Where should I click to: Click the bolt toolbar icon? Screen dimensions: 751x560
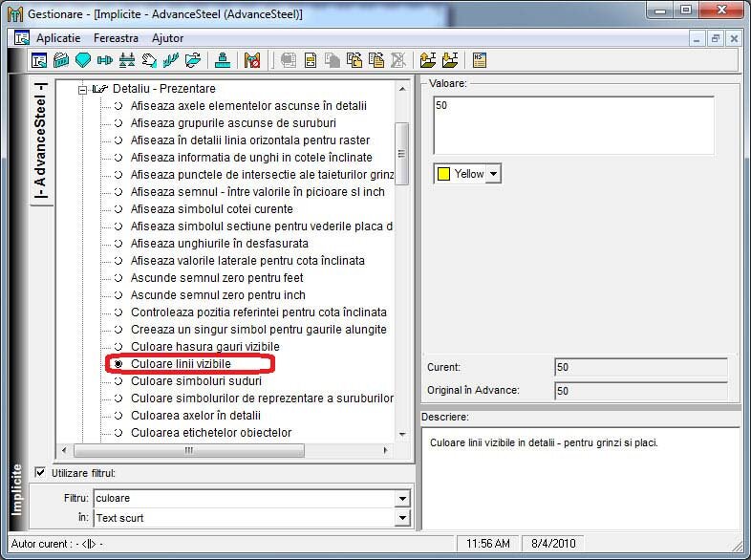105,60
